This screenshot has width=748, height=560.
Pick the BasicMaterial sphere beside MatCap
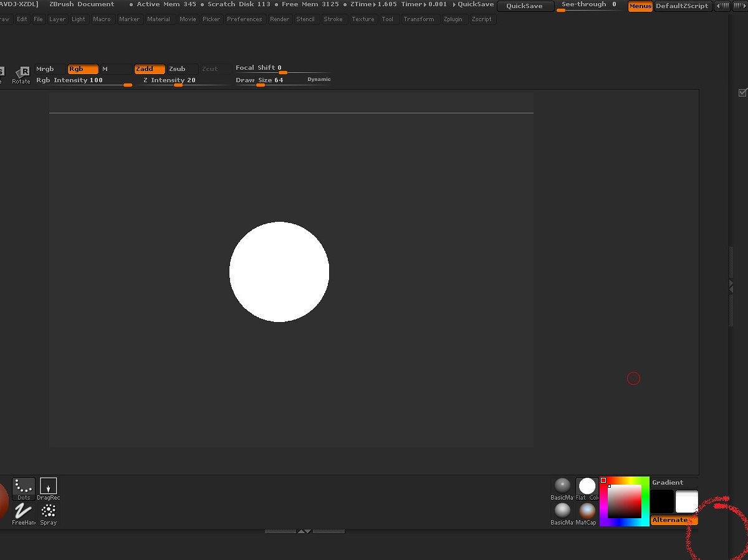pyautogui.click(x=562, y=514)
